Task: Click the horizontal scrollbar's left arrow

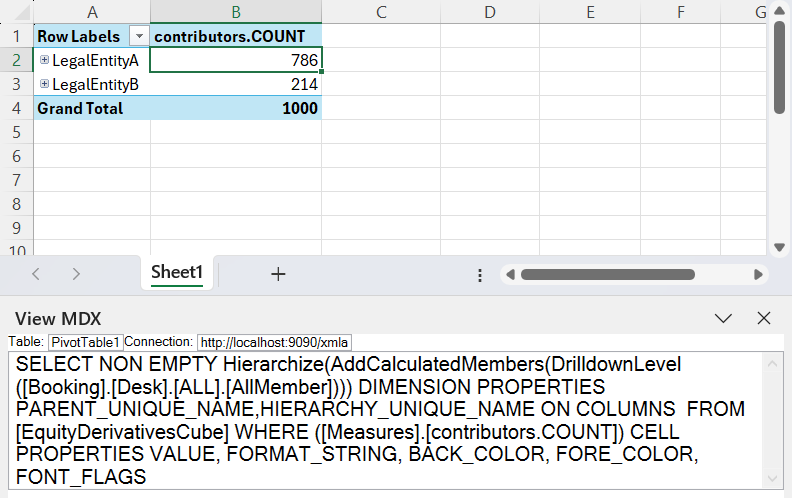Action: (510, 274)
